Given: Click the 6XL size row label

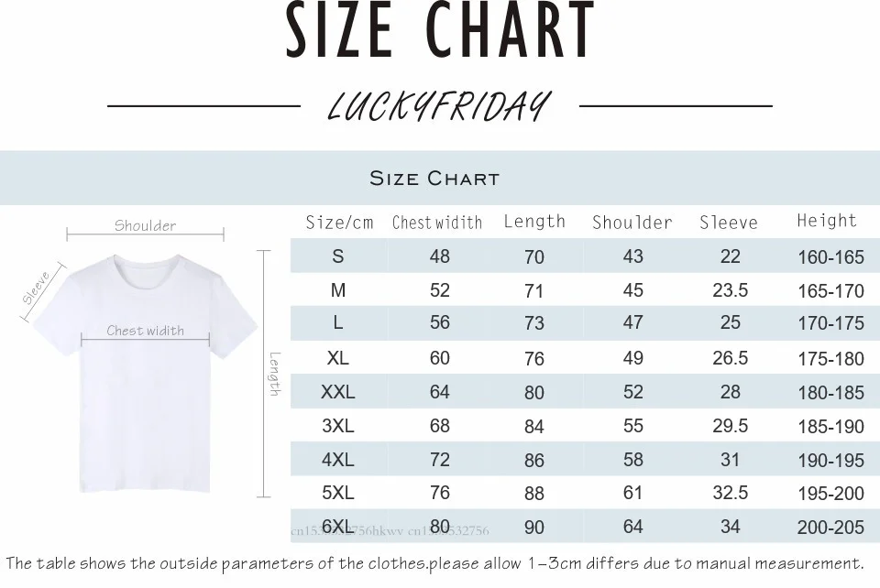Looking at the screenshot, I should point(338,527).
